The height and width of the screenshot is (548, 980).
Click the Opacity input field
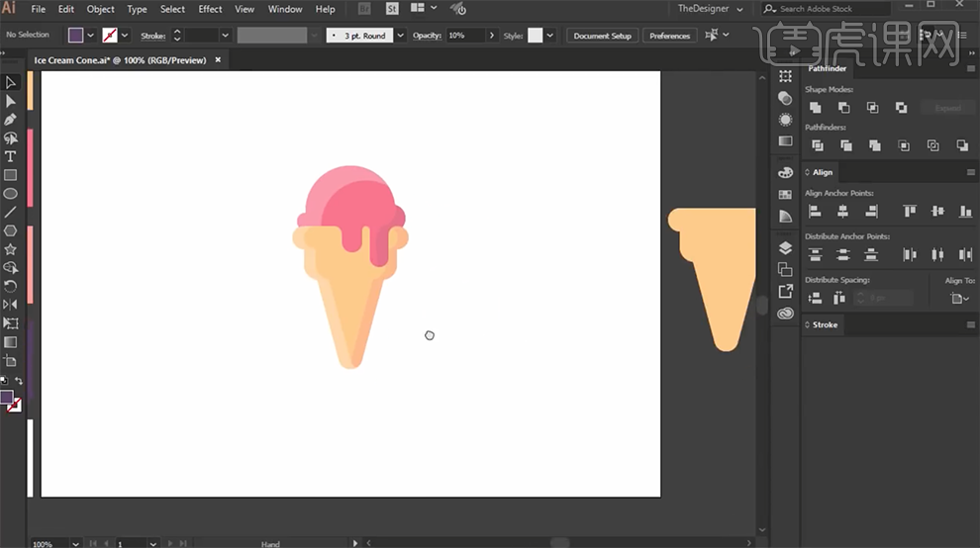(465, 36)
